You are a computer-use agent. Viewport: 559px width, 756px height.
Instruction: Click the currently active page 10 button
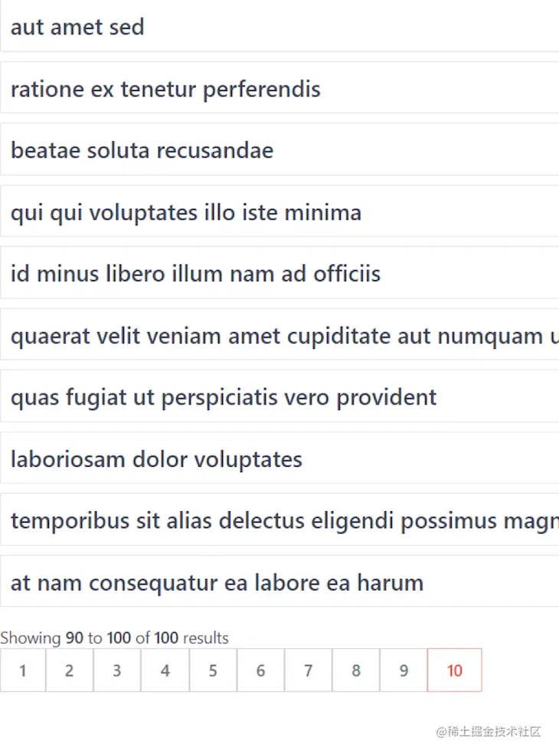click(x=453, y=670)
